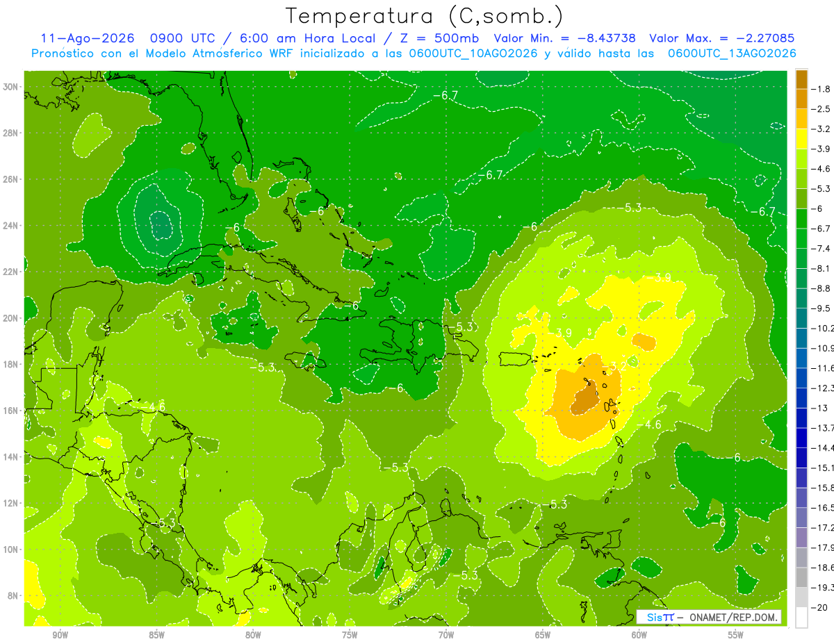Click the '24N' latitude axis label
The width and height of the screenshot is (834, 644).
point(11,226)
